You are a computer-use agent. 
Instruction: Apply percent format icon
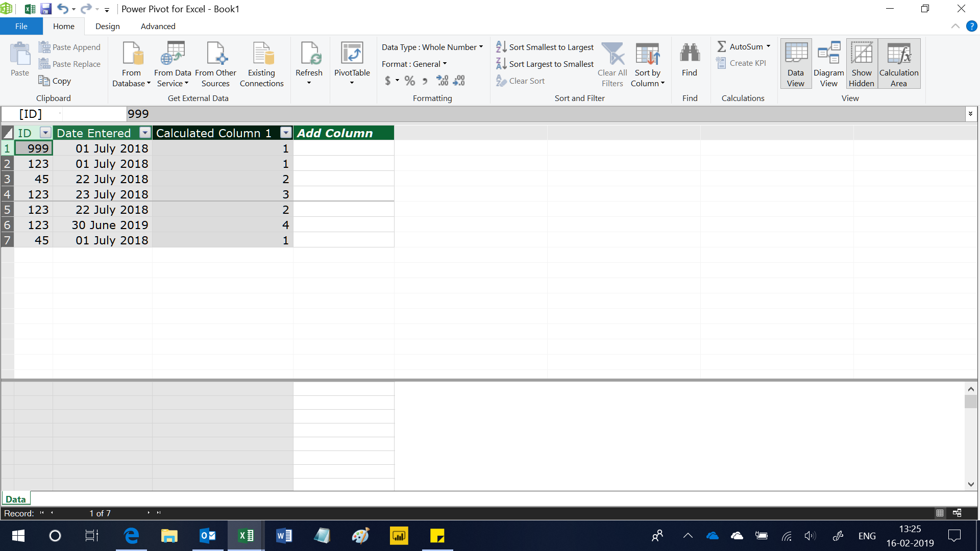409,81
